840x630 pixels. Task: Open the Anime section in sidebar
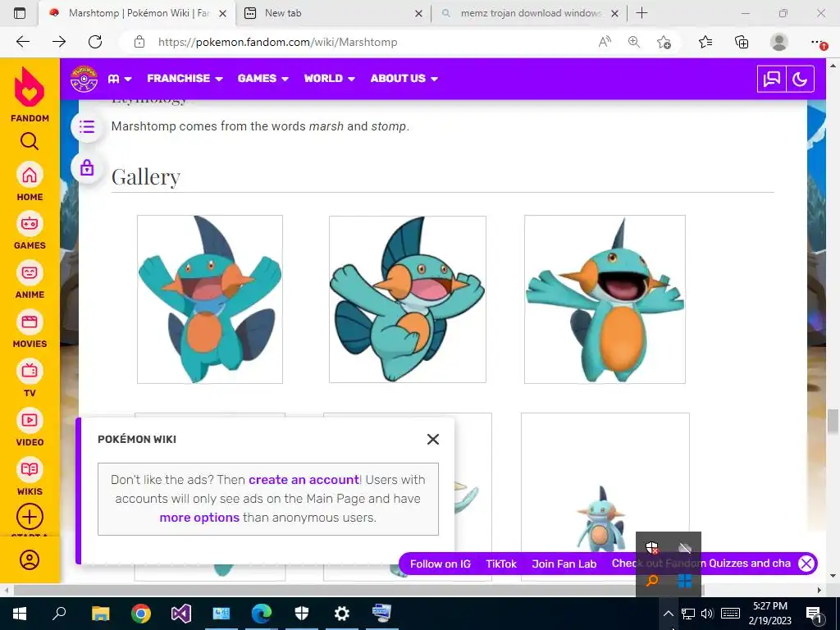[x=30, y=272]
